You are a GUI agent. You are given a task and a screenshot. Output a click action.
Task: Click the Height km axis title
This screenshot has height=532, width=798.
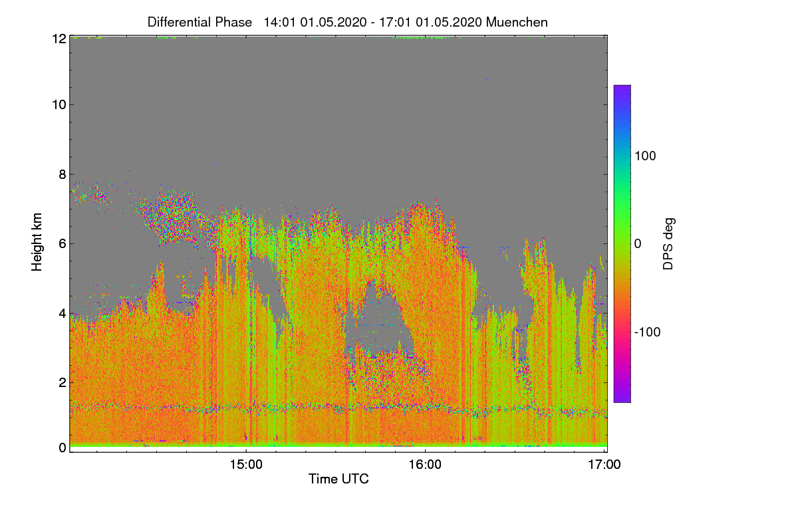coord(36,243)
